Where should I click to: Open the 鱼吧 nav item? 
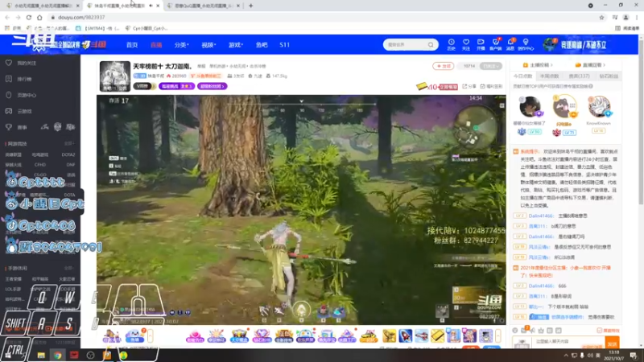[x=262, y=45]
